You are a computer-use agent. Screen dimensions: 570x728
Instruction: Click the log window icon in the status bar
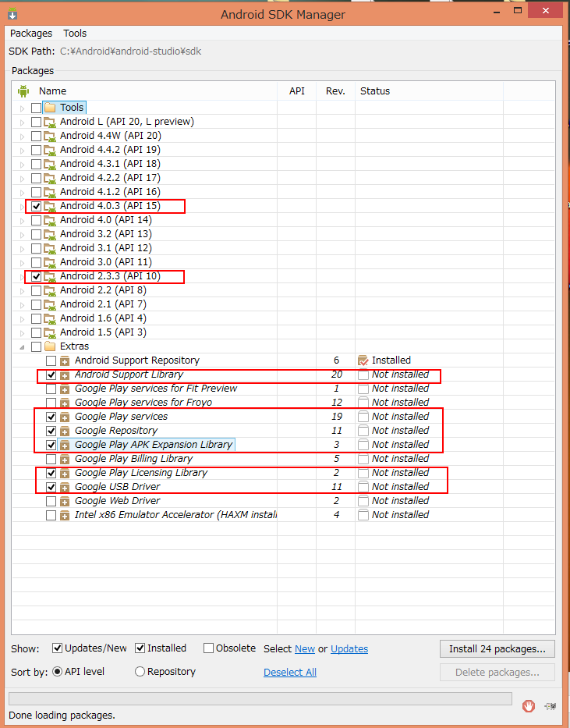(551, 706)
